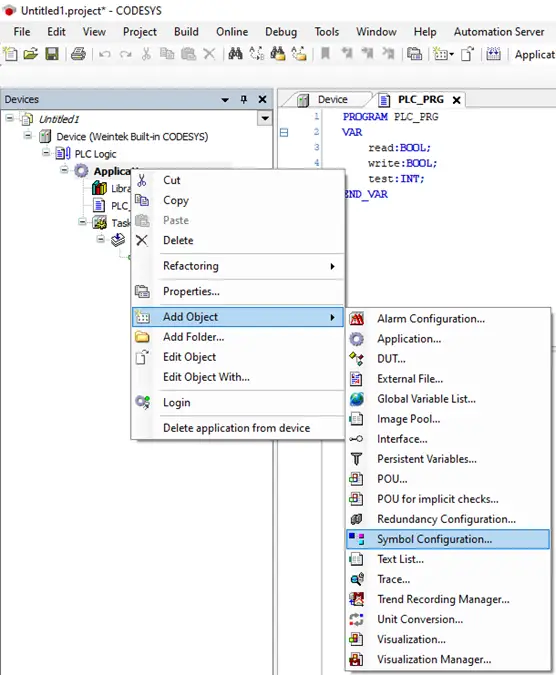Click the Trend Recording Manager icon
The width and height of the screenshot is (556, 675).
point(356,599)
